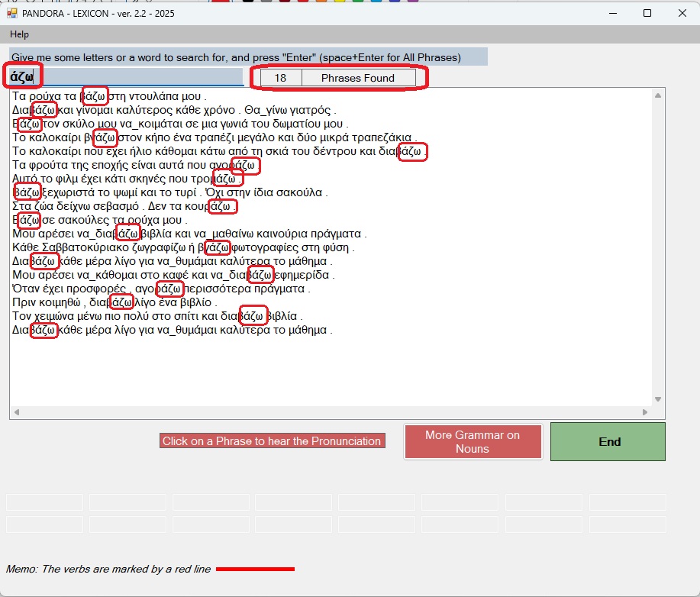Image resolution: width=700 pixels, height=597 pixels.
Task: Click the phrase list scroll-down arrow
Action: (x=659, y=399)
